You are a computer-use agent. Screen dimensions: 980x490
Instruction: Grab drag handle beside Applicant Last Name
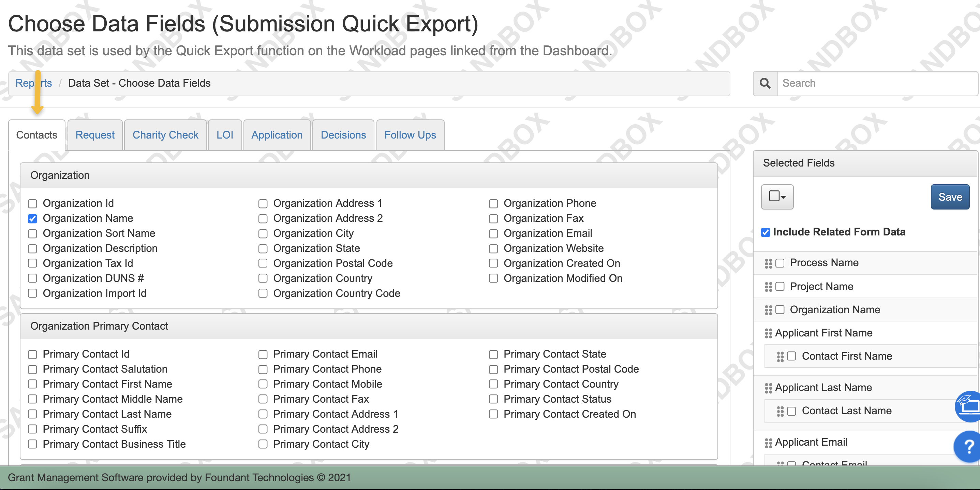tap(768, 388)
